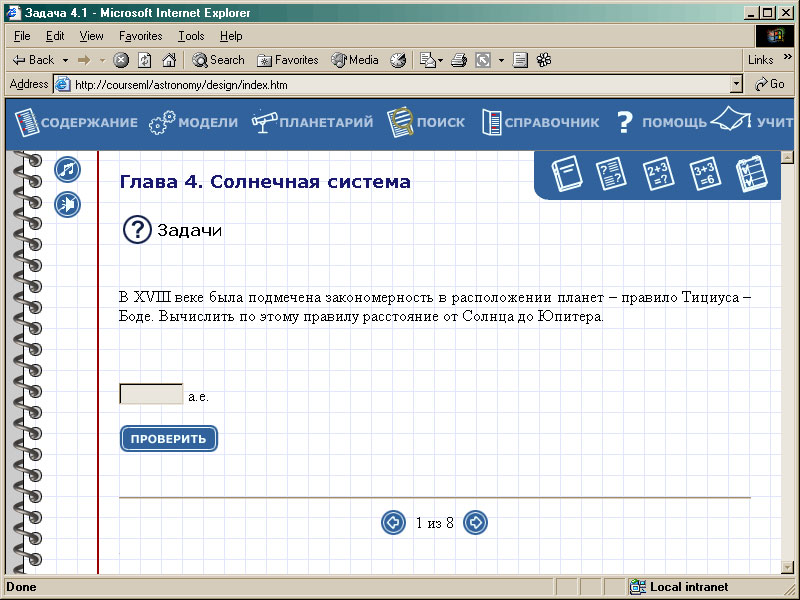Open the questions sheet icon
This screenshot has width=800, height=600.
point(610,175)
